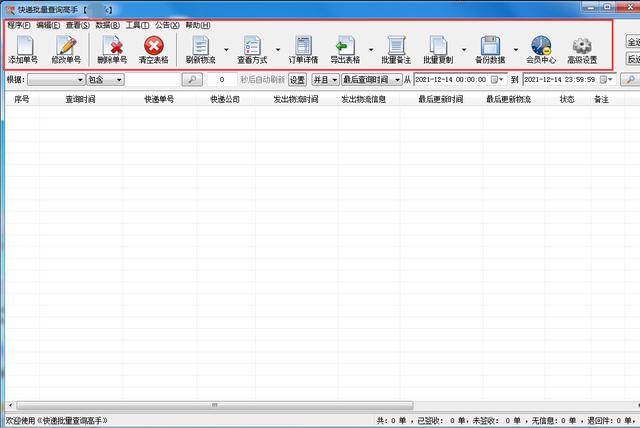Open the 程序(F) menu

click(19, 25)
